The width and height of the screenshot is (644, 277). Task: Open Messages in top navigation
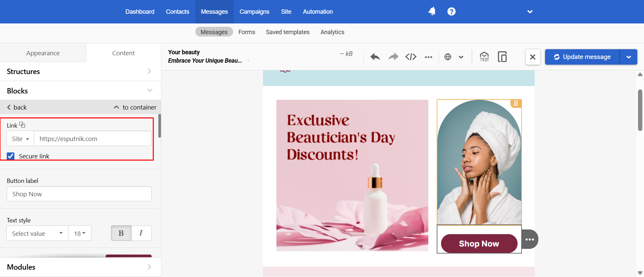tap(214, 12)
